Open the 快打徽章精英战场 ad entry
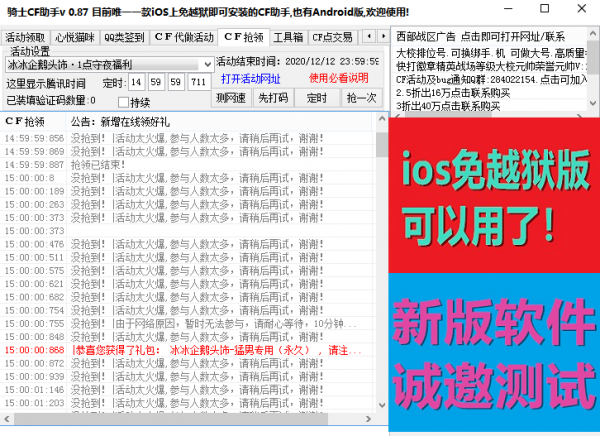The height and width of the screenshot is (436, 600). [490, 67]
